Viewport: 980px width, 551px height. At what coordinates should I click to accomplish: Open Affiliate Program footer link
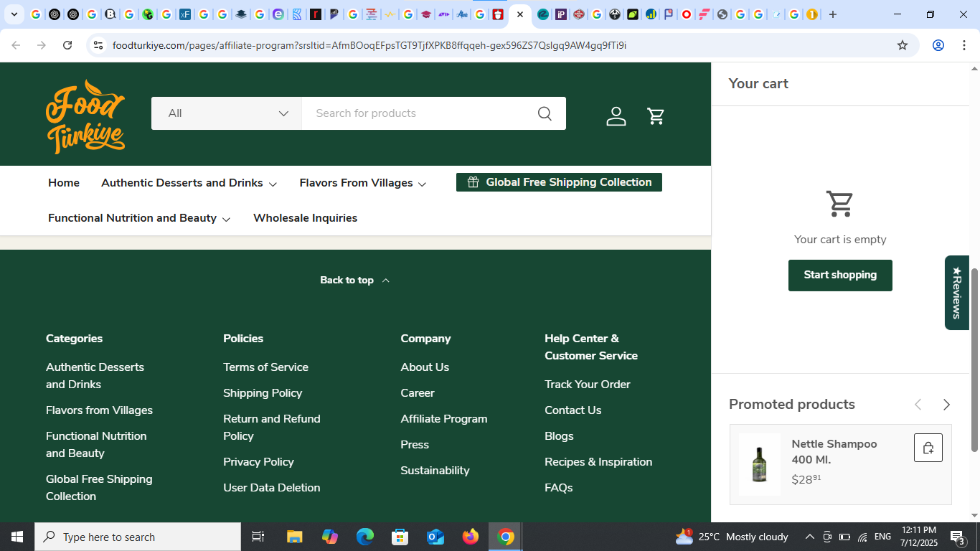click(444, 419)
